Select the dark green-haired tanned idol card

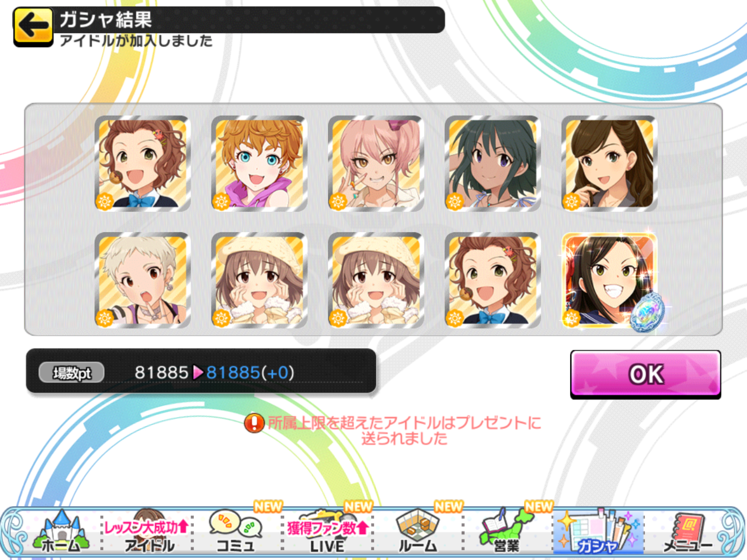point(492,164)
